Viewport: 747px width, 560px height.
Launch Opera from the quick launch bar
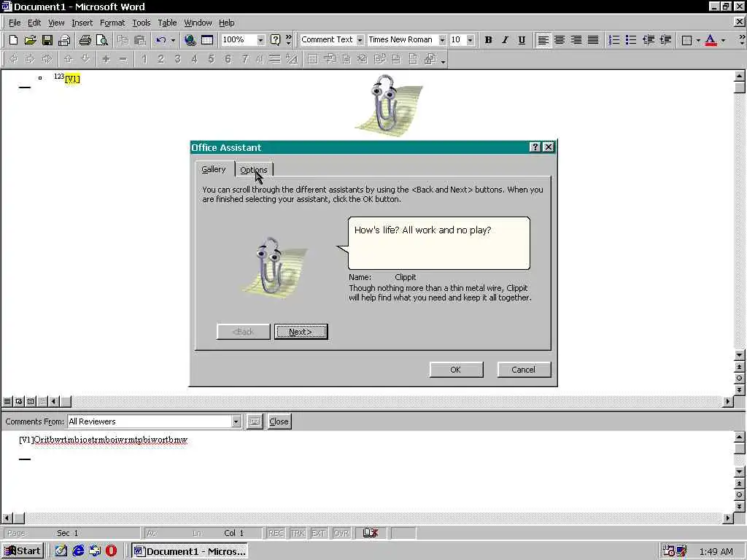click(111, 551)
